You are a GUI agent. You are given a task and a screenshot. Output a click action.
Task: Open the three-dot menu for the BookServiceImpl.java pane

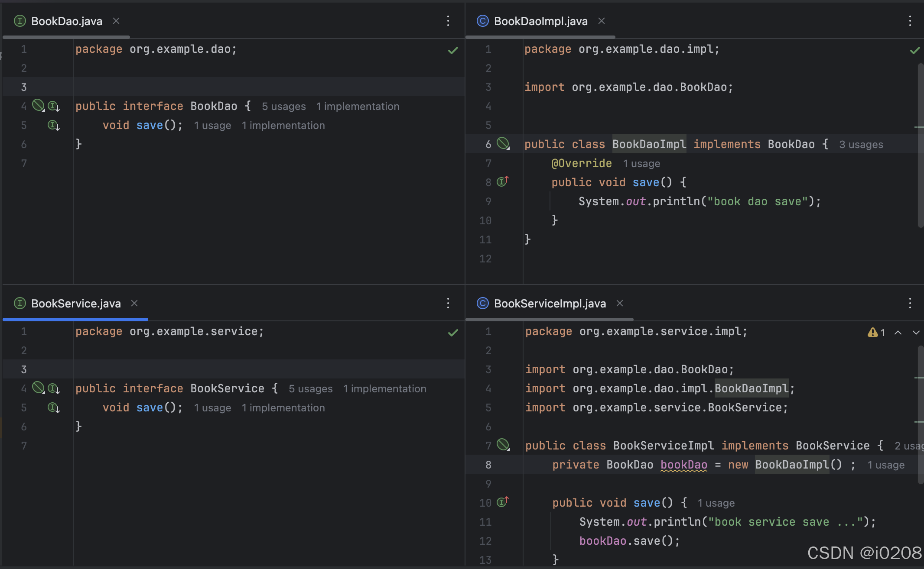[x=910, y=303]
